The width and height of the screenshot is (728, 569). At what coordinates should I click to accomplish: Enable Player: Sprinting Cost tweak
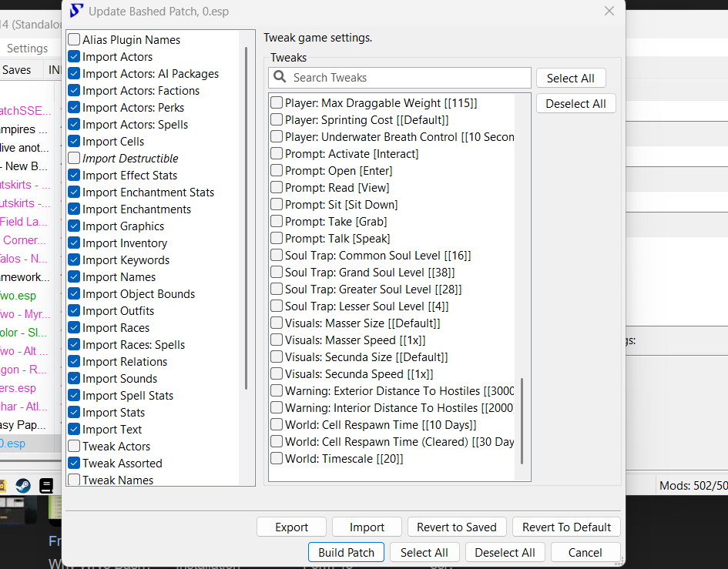277,120
